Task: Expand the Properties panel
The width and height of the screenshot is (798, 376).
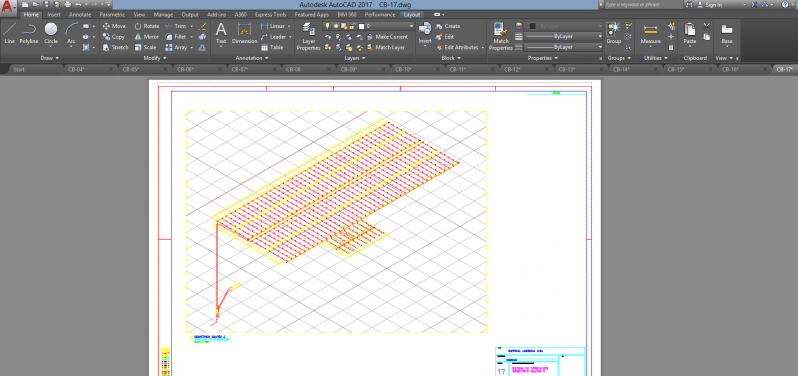Action: pyautogui.click(x=543, y=58)
